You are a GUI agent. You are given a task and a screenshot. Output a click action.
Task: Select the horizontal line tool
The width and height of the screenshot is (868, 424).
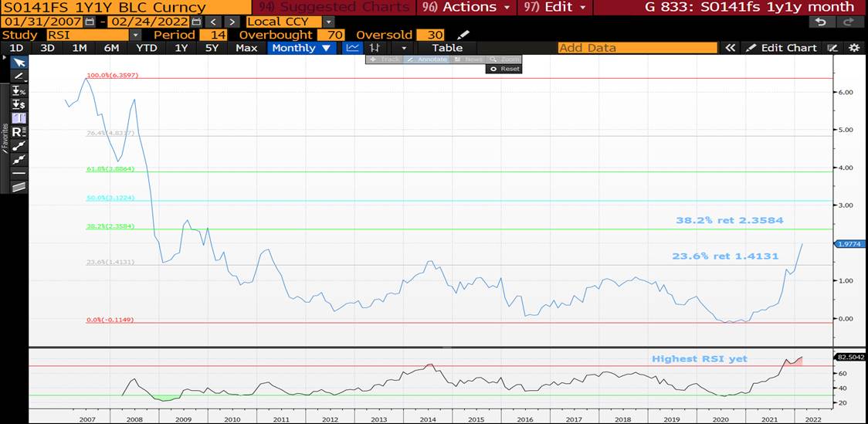point(19,173)
